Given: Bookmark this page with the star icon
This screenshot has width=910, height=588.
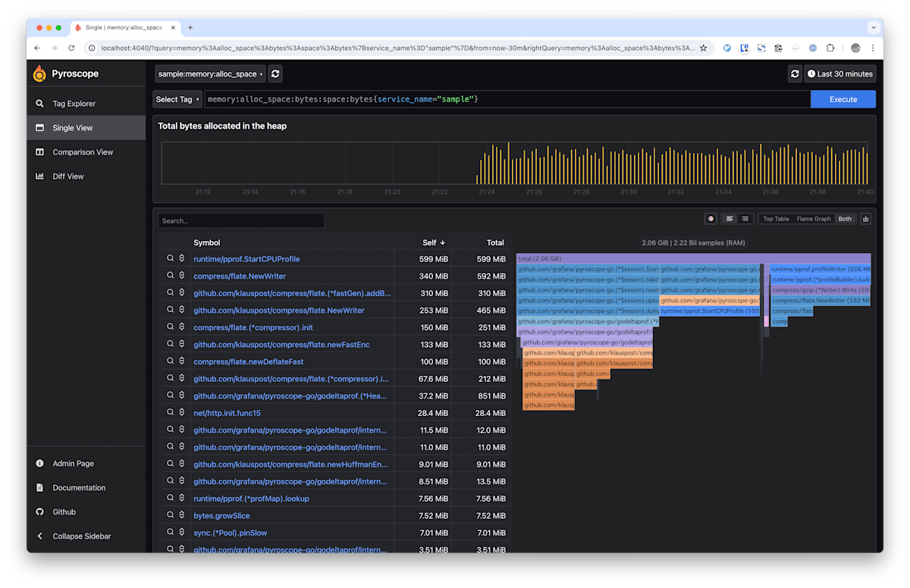Looking at the screenshot, I should (703, 48).
